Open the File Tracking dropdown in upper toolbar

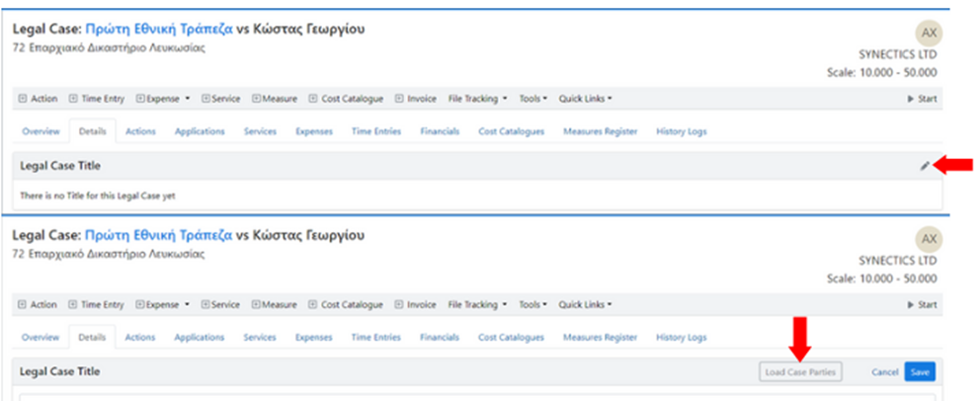(x=478, y=99)
